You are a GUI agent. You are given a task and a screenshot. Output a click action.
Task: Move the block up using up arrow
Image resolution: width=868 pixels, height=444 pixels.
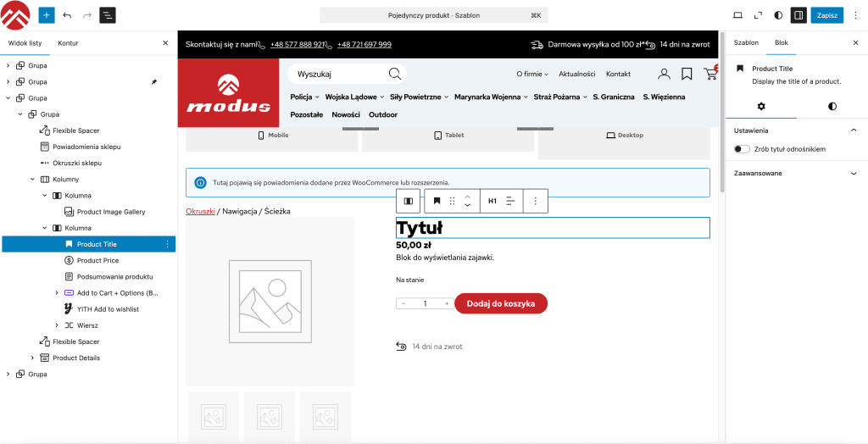467,197
